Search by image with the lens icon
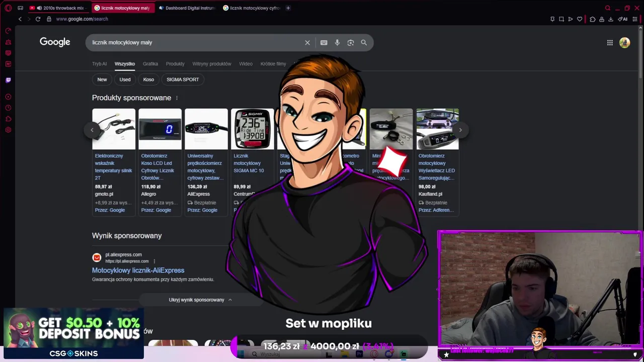This screenshot has width=644, height=362. [x=351, y=43]
